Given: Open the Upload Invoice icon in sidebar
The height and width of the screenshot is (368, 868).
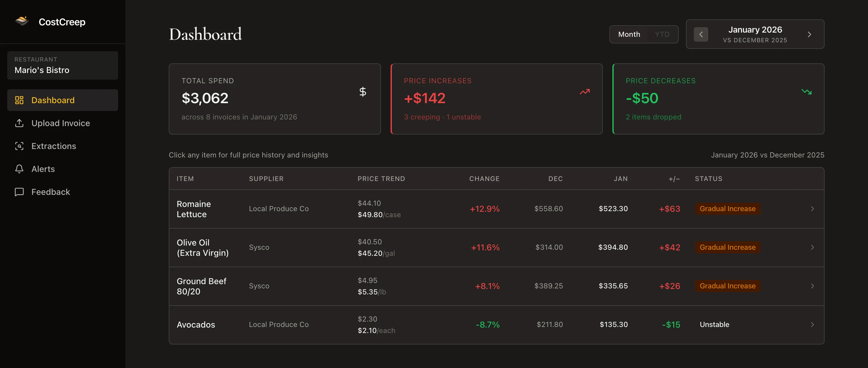Looking at the screenshot, I should 19,123.
